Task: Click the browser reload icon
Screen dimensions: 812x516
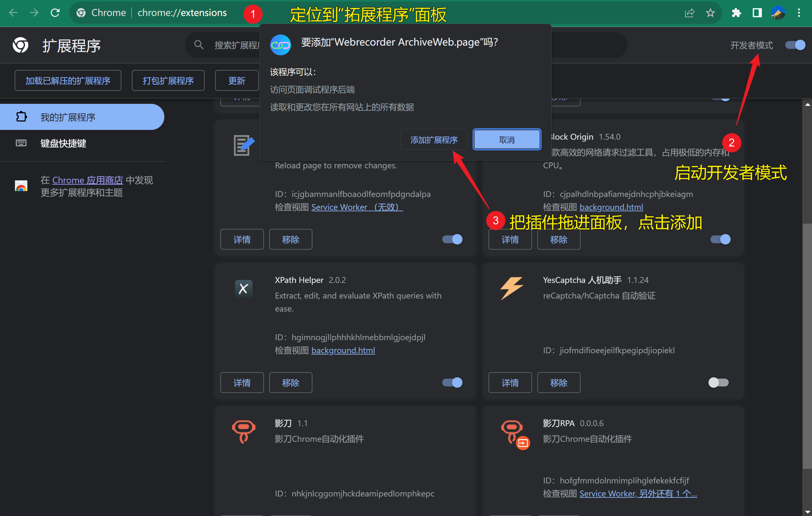Action: (55, 13)
